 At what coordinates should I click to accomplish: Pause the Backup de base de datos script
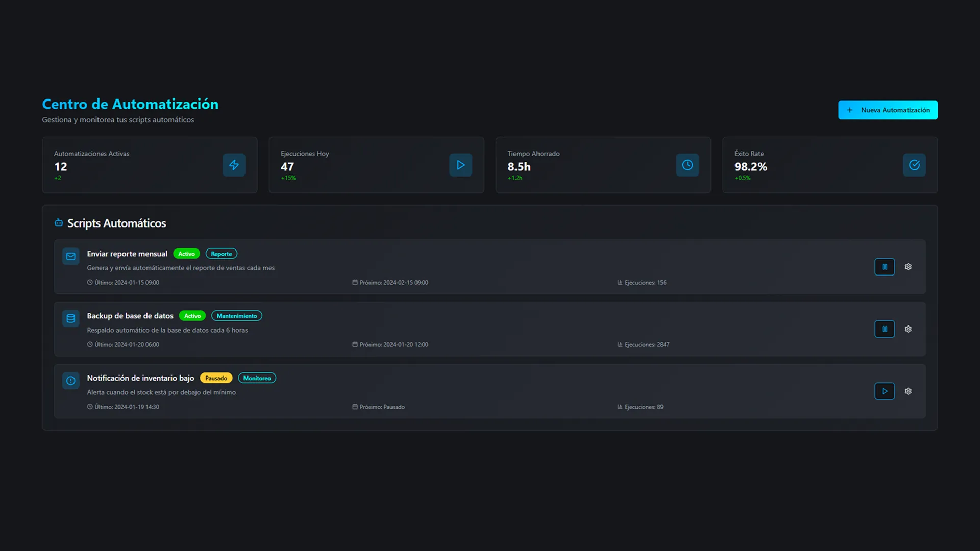click(884, 329)
